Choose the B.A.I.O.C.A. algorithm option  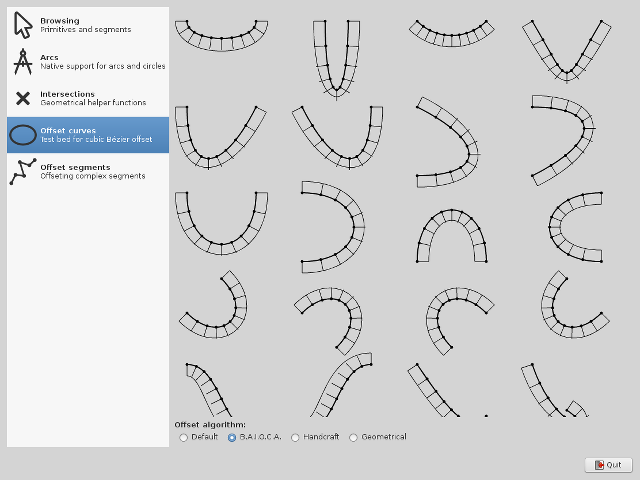coord(233,437)
